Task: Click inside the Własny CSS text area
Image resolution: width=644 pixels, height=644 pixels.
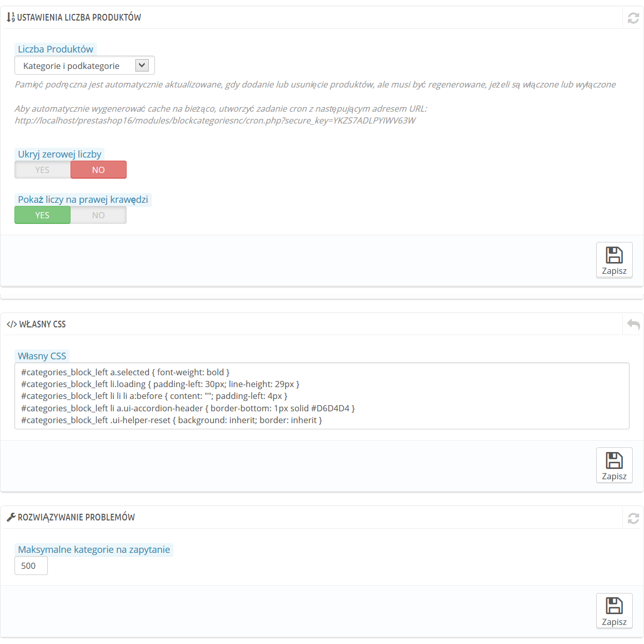Action: click(322, 396)
